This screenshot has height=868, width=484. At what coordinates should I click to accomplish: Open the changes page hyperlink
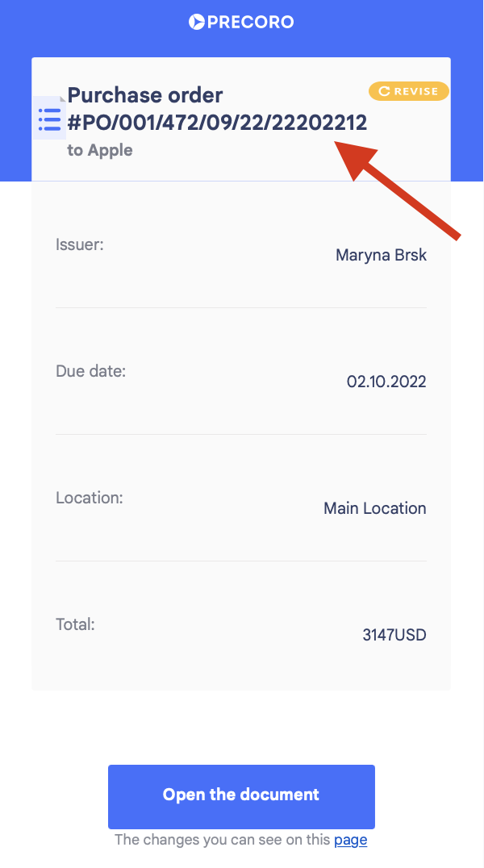click(351, 840)
